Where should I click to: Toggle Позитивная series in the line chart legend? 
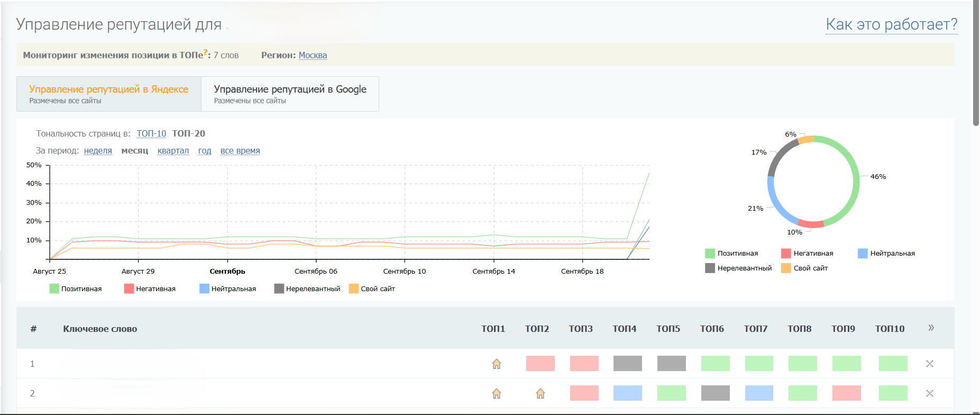pyautogui.click(x=76, y=288)
